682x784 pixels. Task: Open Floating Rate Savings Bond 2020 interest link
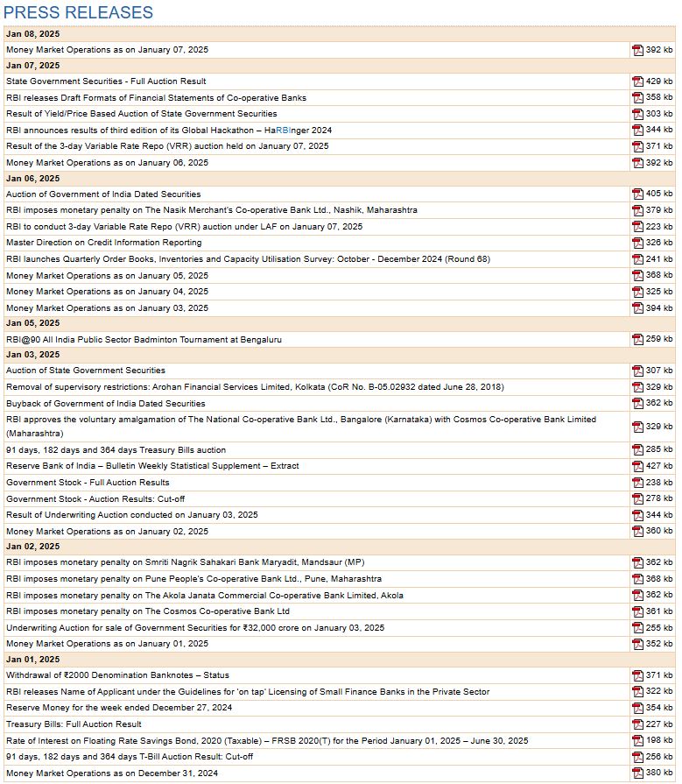coord(267,740)
